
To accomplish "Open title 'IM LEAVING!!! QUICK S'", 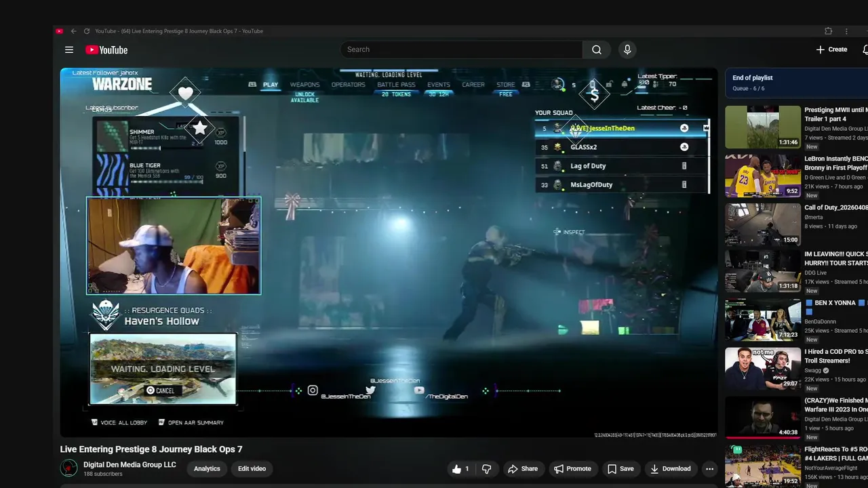I will 836,259.
